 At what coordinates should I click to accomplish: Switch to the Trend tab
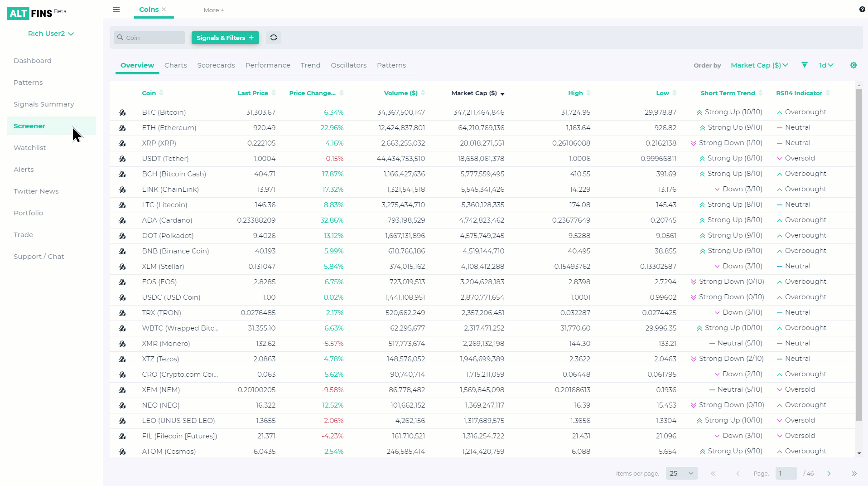point(310,65)
